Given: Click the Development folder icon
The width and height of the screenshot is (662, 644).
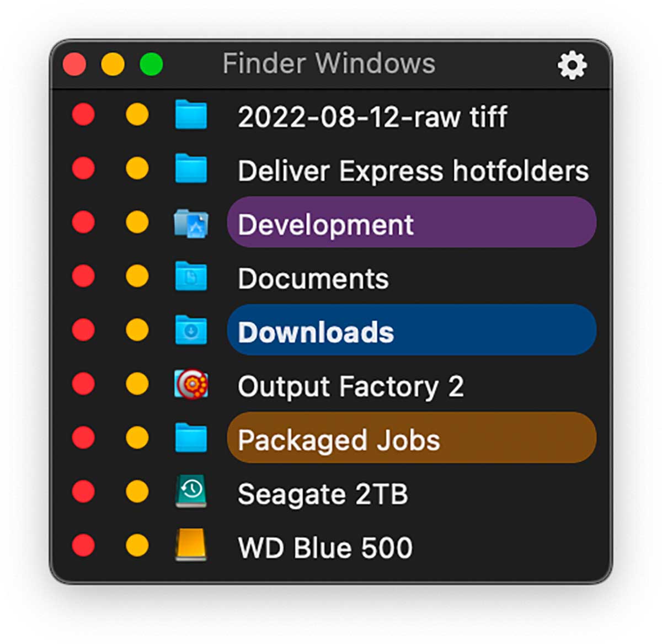Looking at the screenshot, I should pyautogui.click(x=191, y=224).
